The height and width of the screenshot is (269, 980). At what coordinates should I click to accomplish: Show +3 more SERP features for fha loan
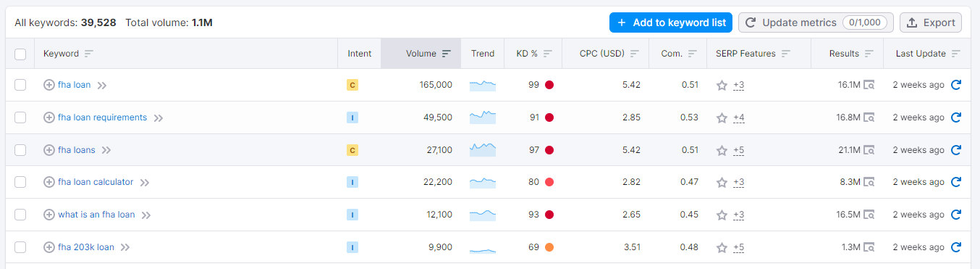click(738, 86)
